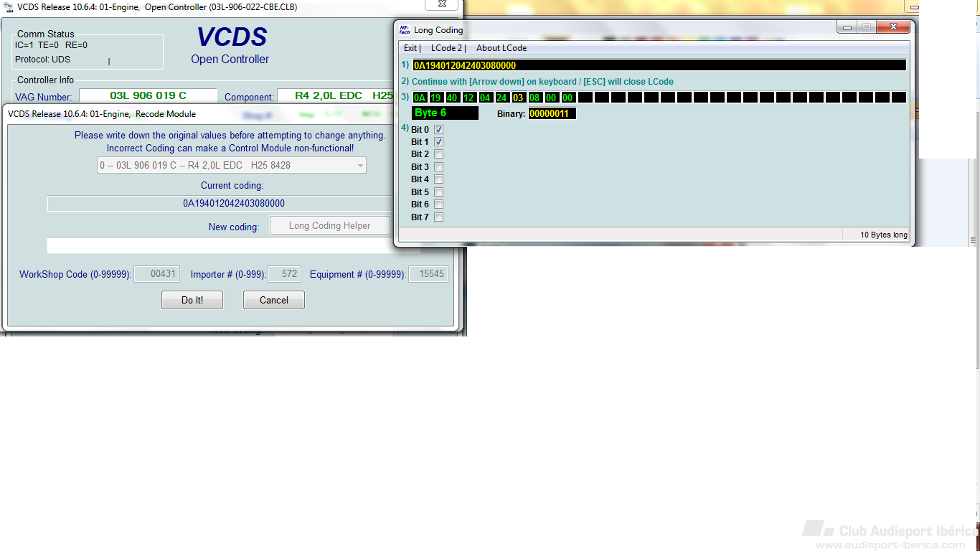Click the Equipment number field
This screenshot has width=980, height=551.
click(428, 274)
